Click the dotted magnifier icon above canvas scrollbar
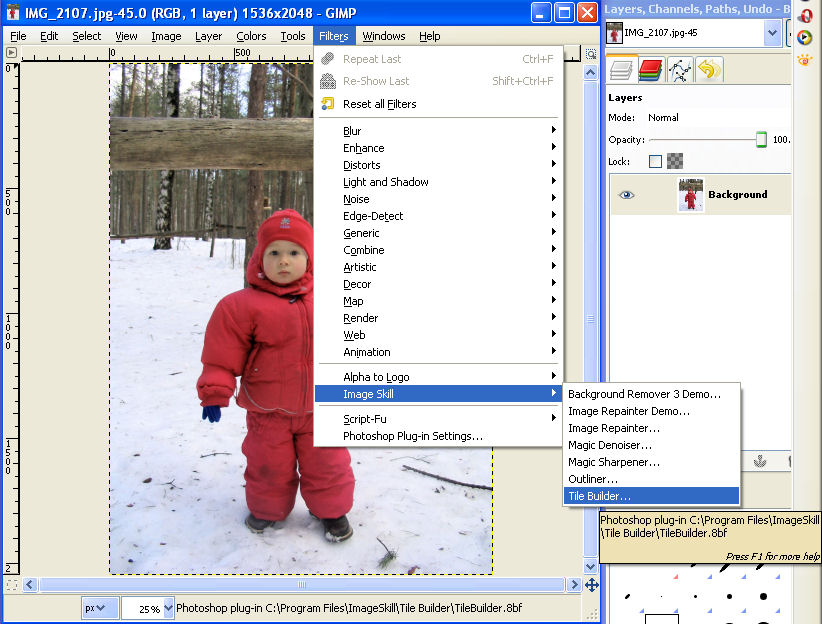The width and height of the screenshot is (822, 624). pyautogui.click(x=589, y=53)
